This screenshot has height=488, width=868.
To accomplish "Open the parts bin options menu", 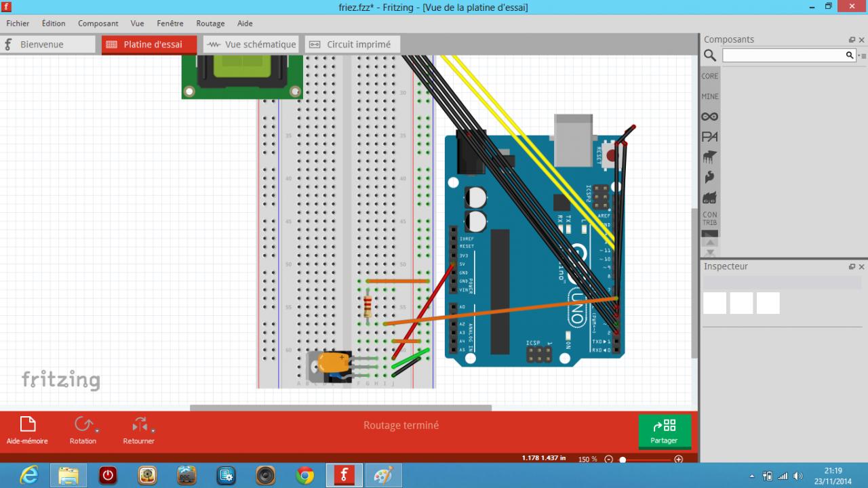I will [x=862, y=56].
